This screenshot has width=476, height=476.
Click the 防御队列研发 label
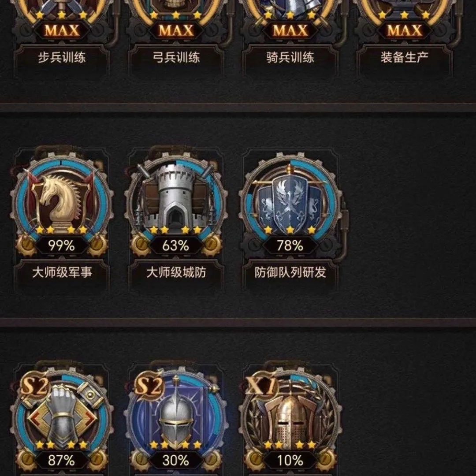(x=290, y=272)
